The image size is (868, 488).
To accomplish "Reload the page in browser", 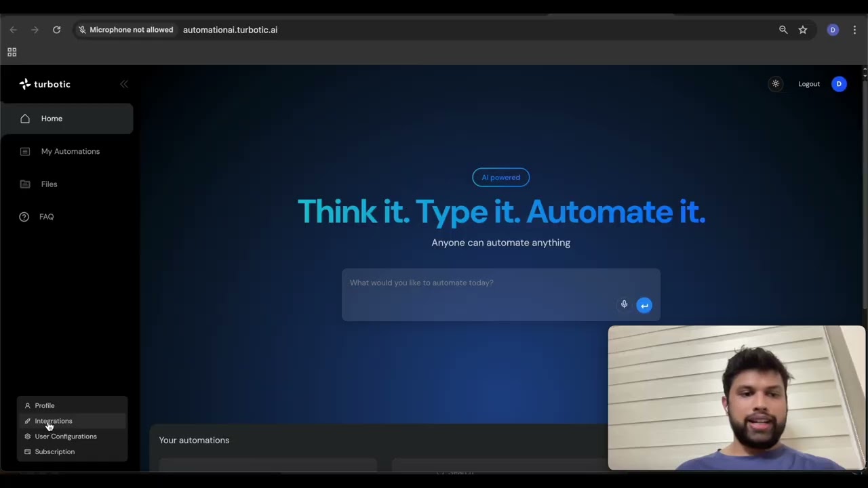I will (x=57, y=30).
